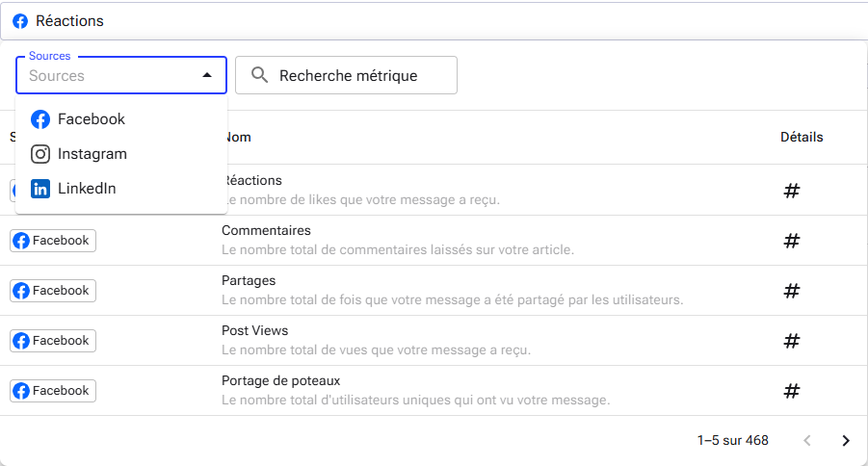The height and width of the screenshot is (466, 868).
Task: Choose Instagram in the Sources dropdown
Action: coord(92,154)
